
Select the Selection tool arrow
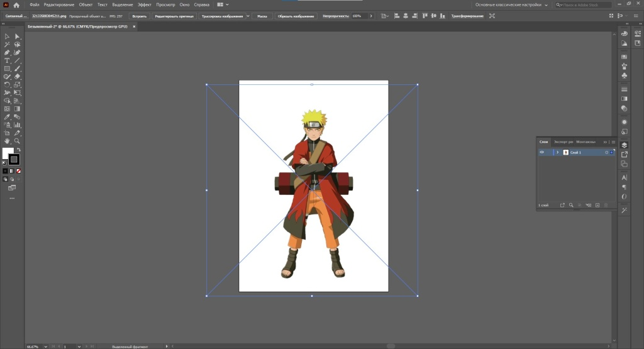(7, 36)
